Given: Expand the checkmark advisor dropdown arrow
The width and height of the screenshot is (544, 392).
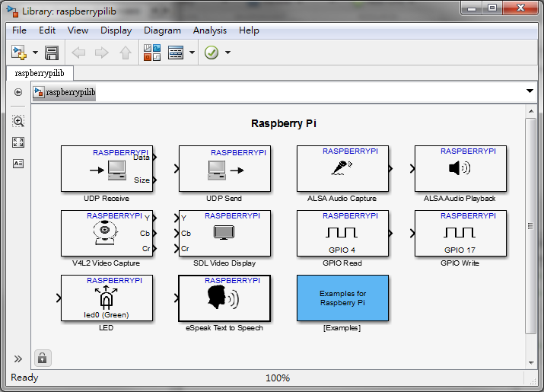Looking at the screenshot, I should coord(227,53).
